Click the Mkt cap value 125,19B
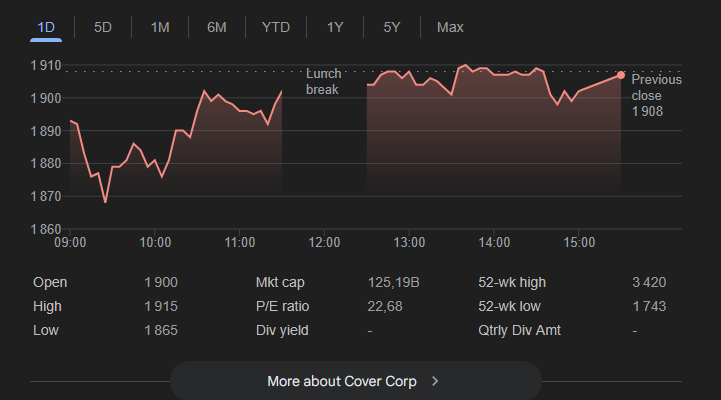 (394, 282)
